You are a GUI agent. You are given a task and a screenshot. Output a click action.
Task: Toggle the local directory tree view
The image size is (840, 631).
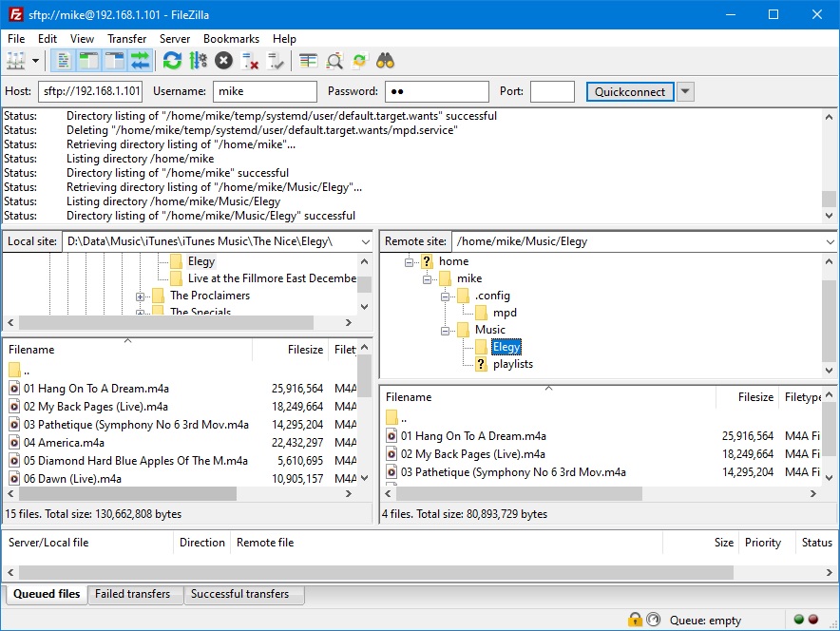pyautogui.click(x=89, y=61)
